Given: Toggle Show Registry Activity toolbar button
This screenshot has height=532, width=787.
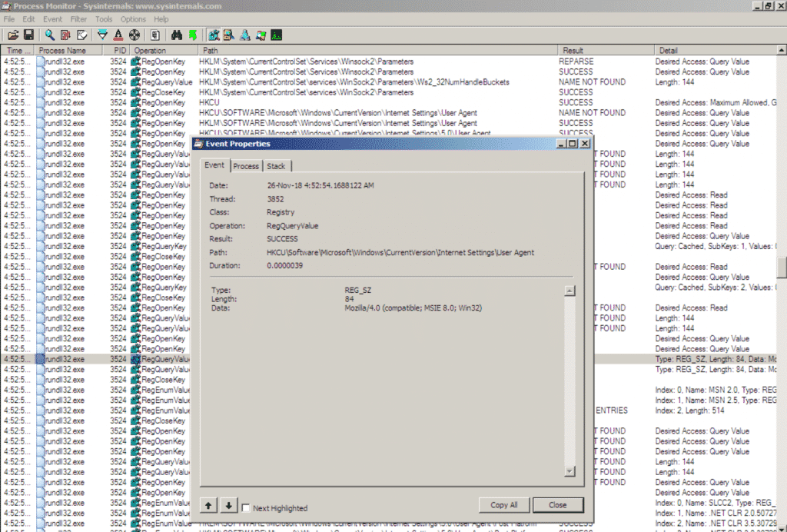Looking at the screenshot, I should pos(214,35).
